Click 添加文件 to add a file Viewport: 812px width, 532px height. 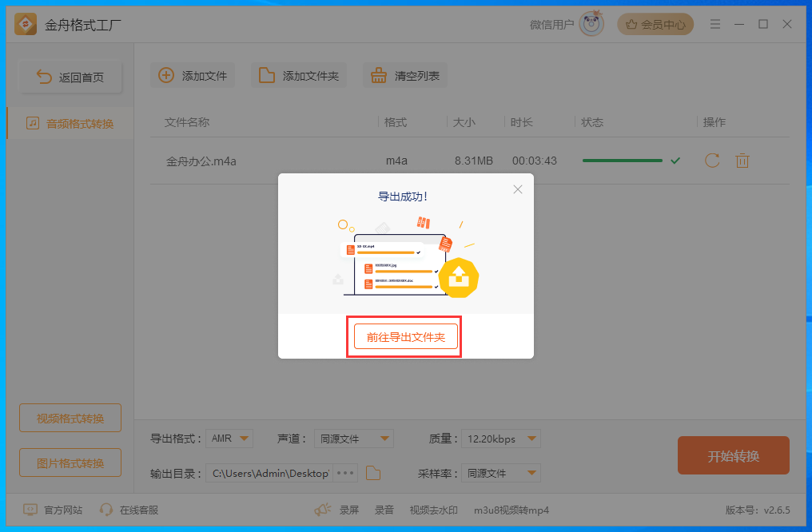click(x=193, y=76)
